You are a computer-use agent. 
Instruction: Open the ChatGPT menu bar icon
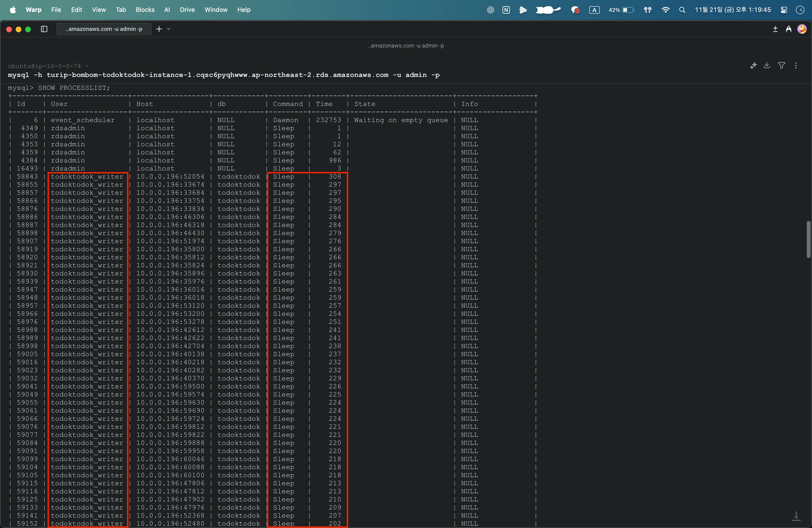(490, 10)
